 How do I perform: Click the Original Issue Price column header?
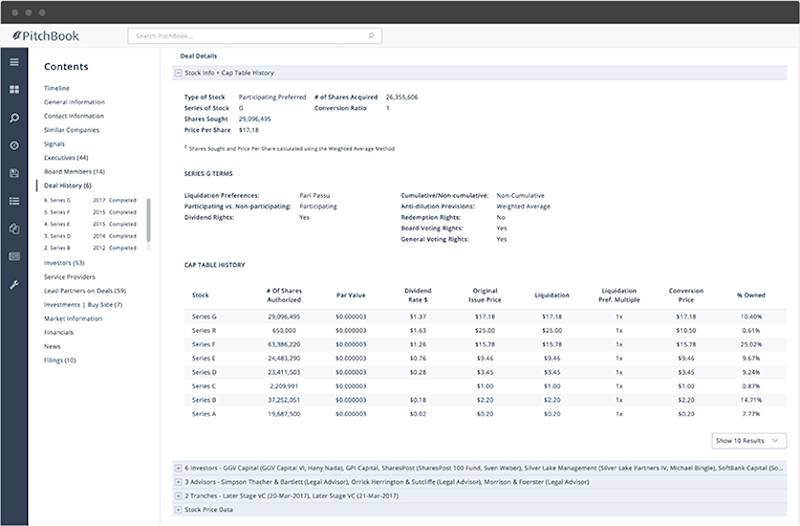(x=485, y=295)
